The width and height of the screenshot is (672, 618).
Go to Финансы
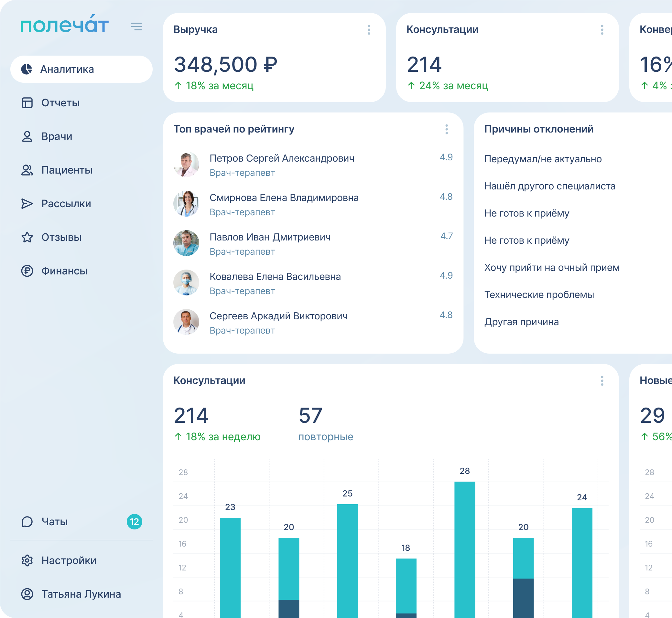[81, 271]
